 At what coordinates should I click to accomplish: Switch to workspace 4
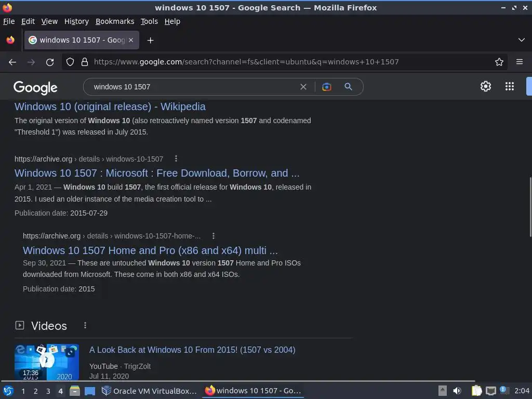(60, 391)
